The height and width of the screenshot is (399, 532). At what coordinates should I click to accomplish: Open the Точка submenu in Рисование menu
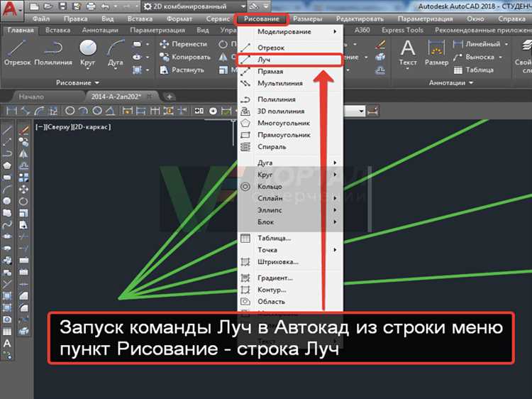(x=290, y=250)
